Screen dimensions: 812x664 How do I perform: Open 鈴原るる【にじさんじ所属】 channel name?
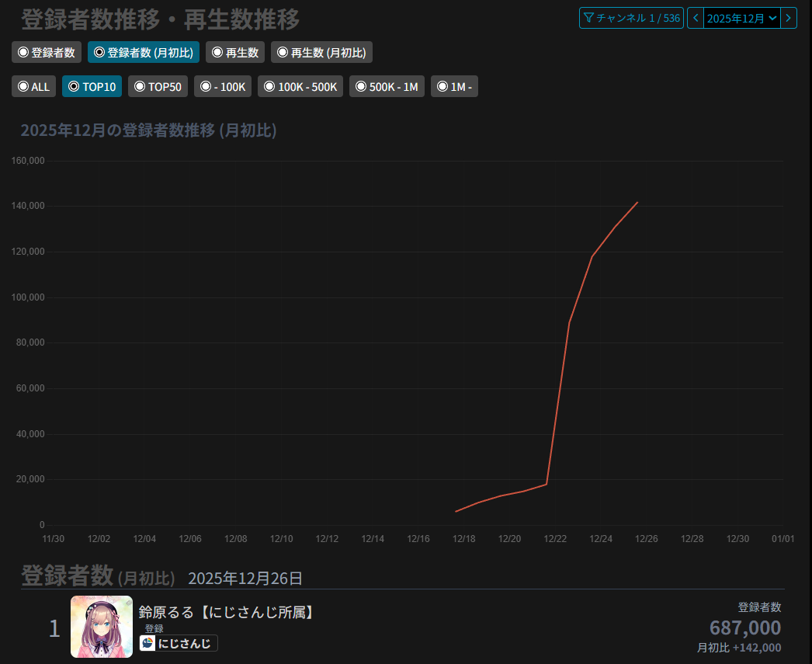pyautogui.click(x=227, y=612)
